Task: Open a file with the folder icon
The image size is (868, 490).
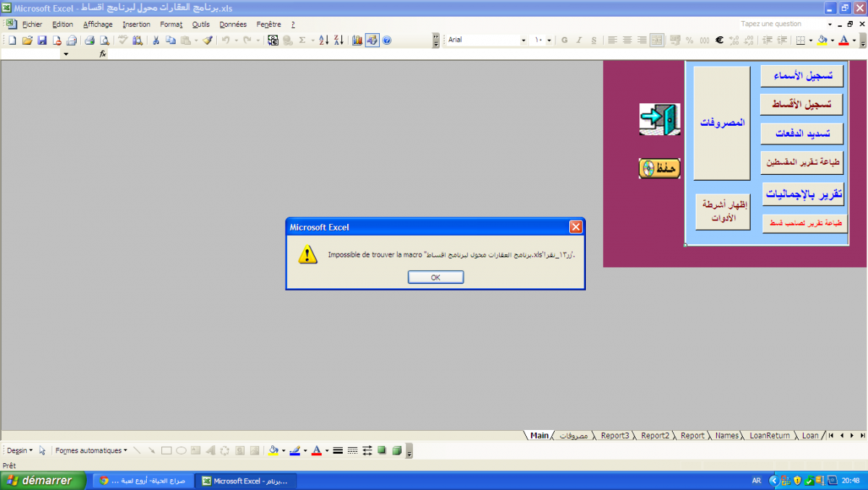Action: pos(27,40)
